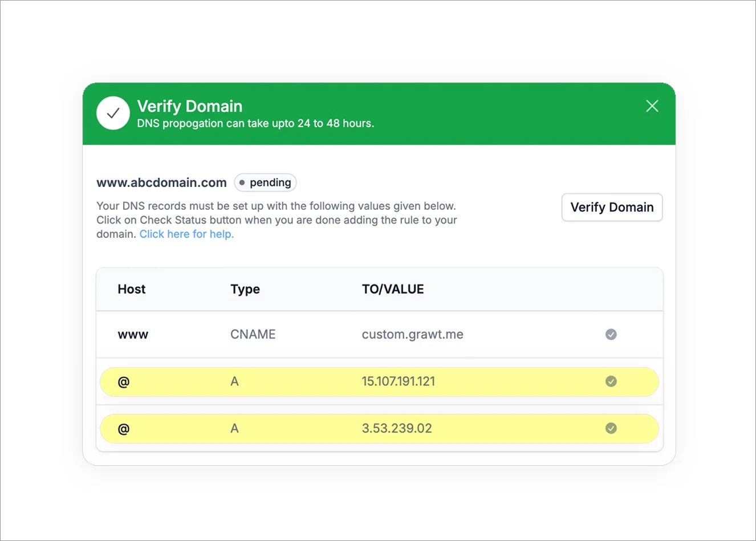Screen dimensions: 756x541
Task: Close the Verify Domain dialog
Action: point(652,106)
